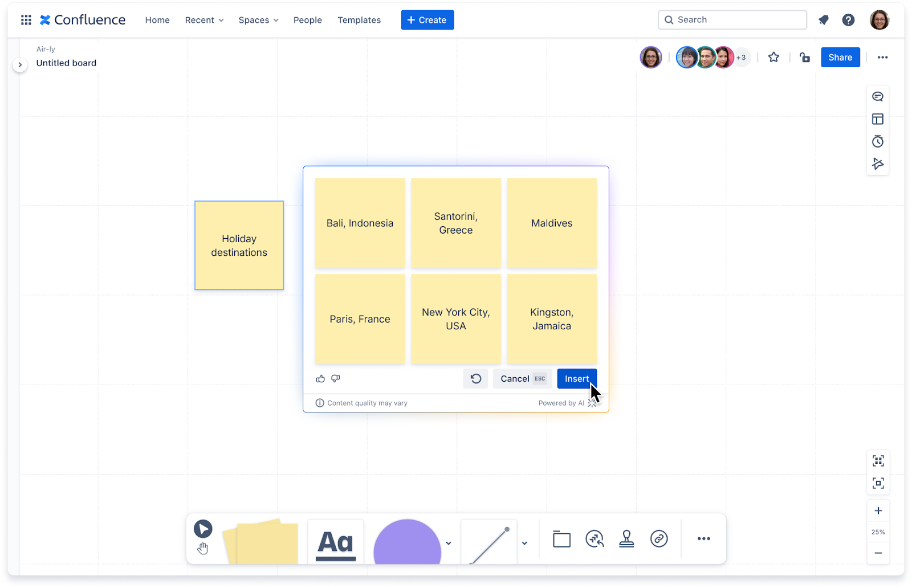912x588 pixels.
Task: Go to People in the navigation bar
Action: coord(308,20)
